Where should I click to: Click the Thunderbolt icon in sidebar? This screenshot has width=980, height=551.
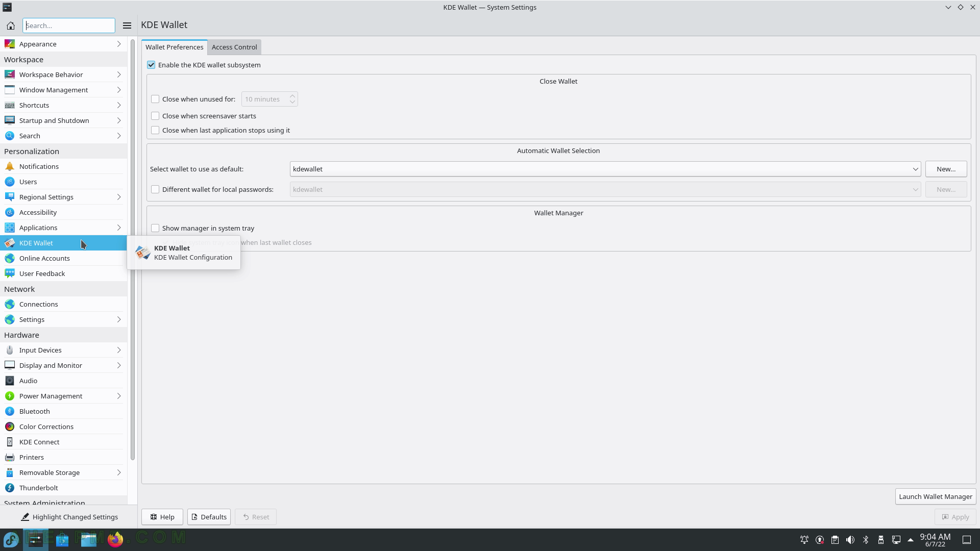(x=10, y=488)
